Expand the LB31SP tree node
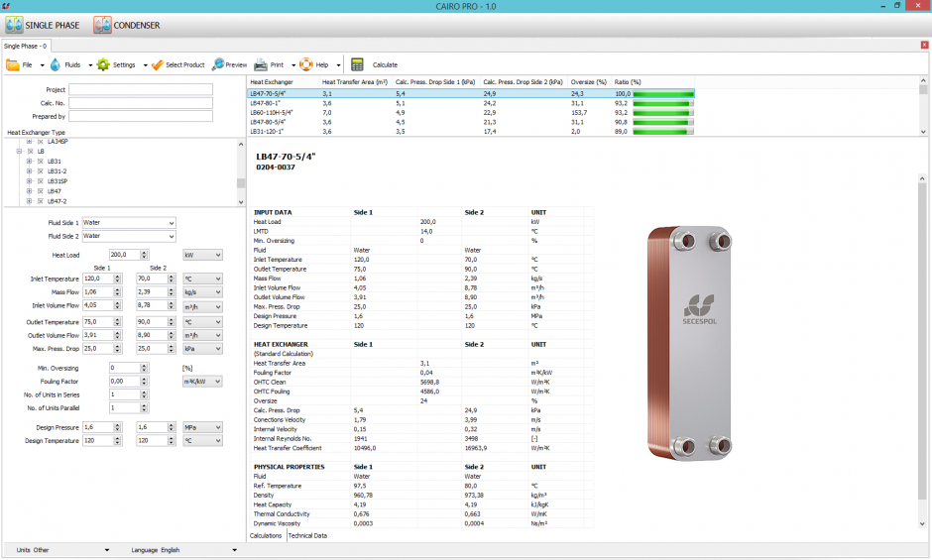The image size is (932, 560). click(29, 181)
